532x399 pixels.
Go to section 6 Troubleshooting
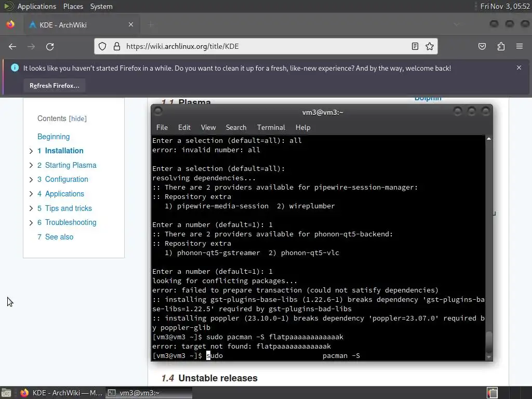[x=67, y=222]
